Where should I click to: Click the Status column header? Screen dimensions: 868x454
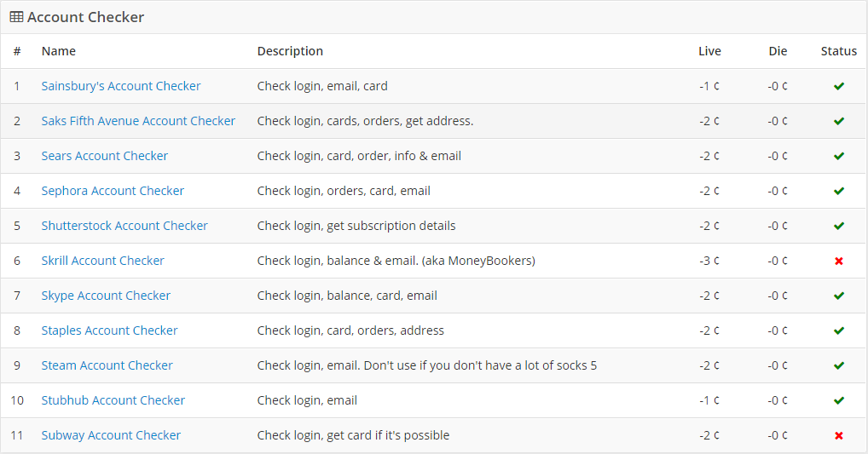pyautogui.click(x=838, y=51)
